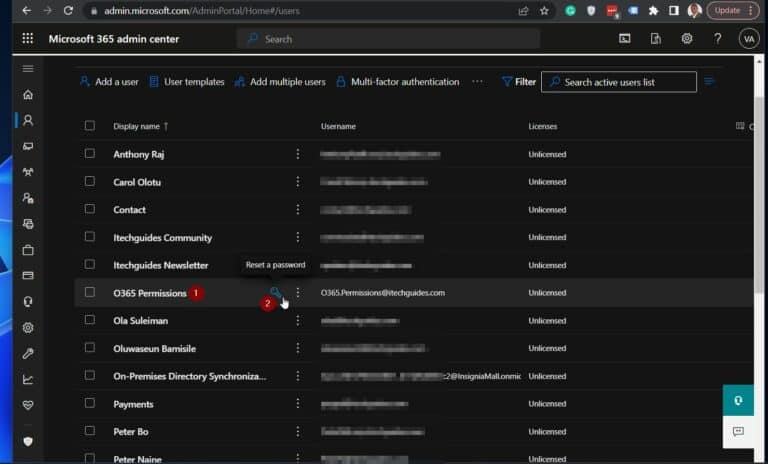This screenshot has height=464, width=768.
Task: Click the reset password key icon for O365 Permissions
Action: tap(275, 293)
